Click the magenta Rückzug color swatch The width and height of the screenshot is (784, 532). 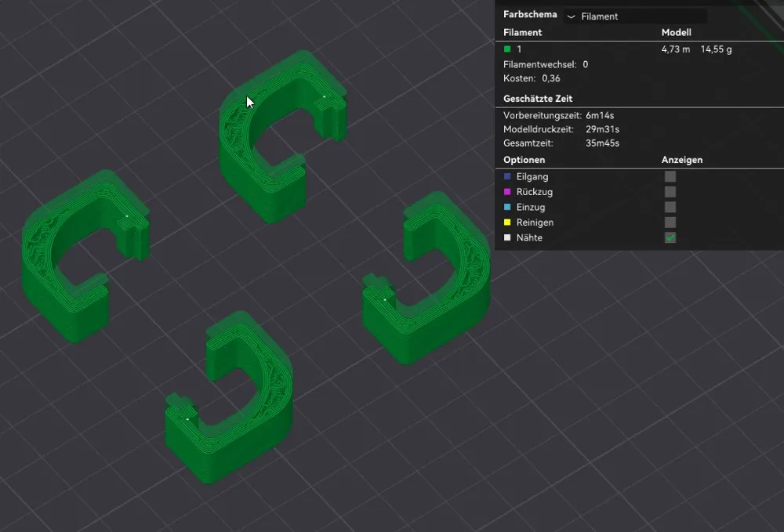[x=507, y=192]
